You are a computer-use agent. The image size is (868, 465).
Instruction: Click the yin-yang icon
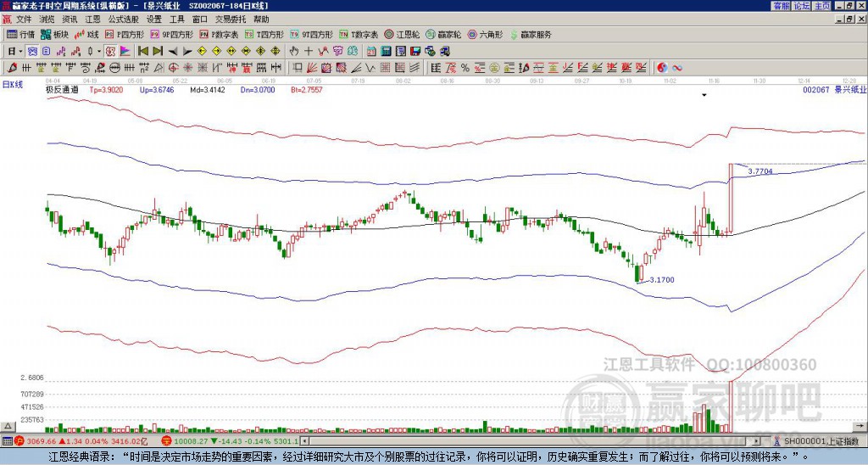pyautogui.click(x=662, y=68)
